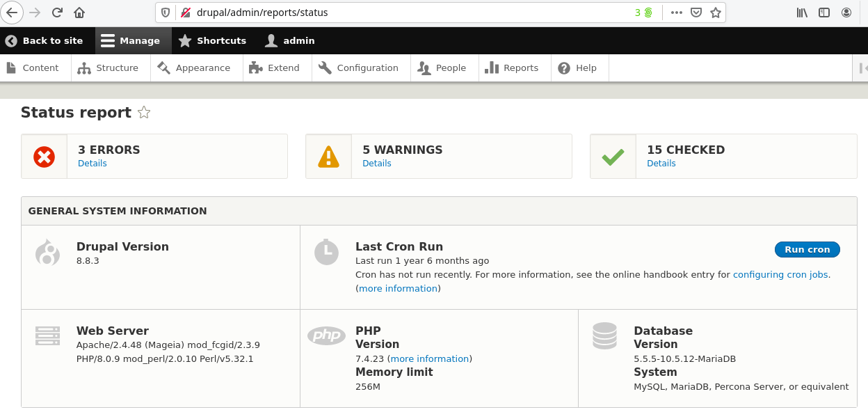Click the Status report heading
The width and height of the screenshot is (868, 419).
76,113
